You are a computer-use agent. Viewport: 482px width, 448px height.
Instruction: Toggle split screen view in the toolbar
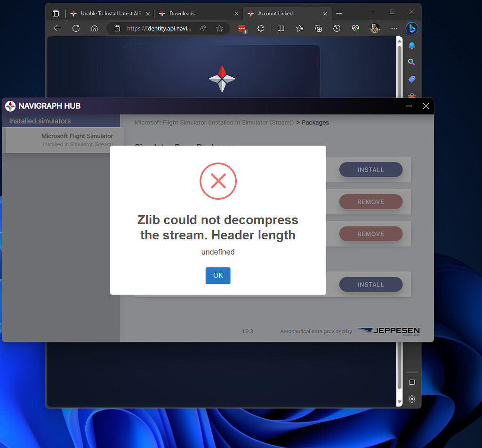point(281,28)
